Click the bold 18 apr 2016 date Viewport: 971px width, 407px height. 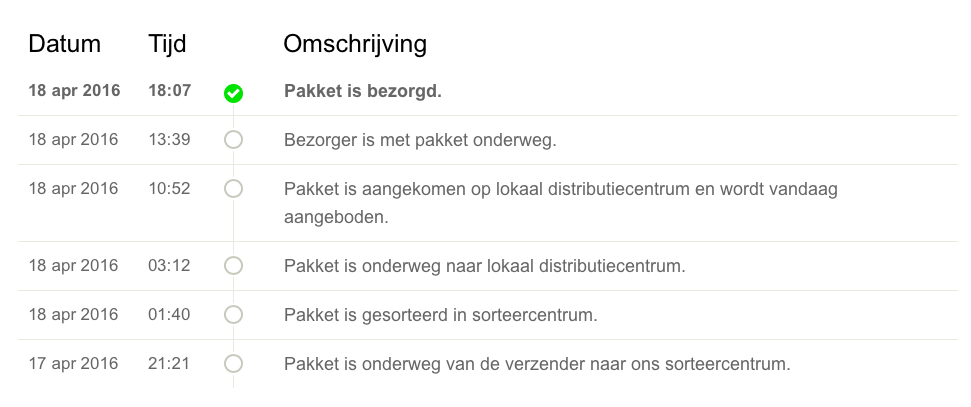74,90
